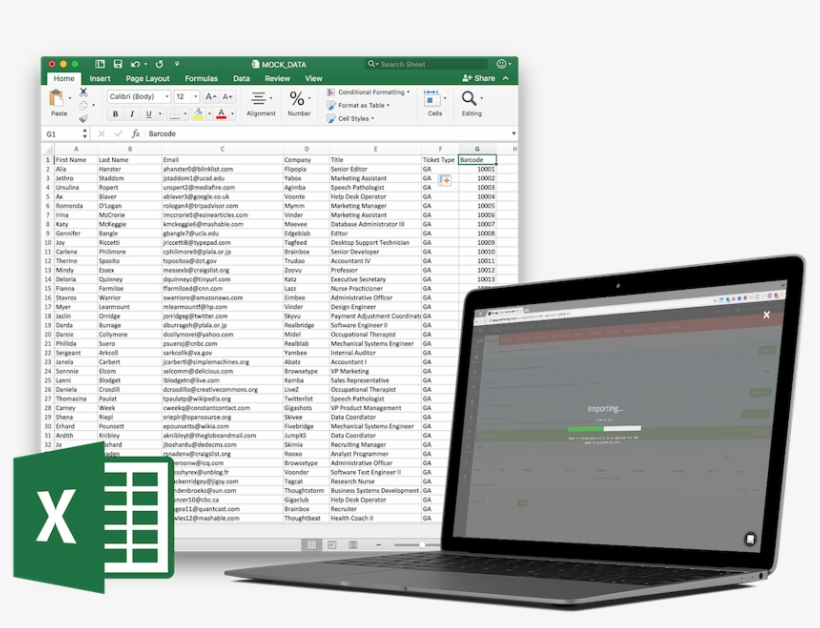Open the Number percent formatting
Viewport: 820px width, 628px height.
tap(297, 98)
